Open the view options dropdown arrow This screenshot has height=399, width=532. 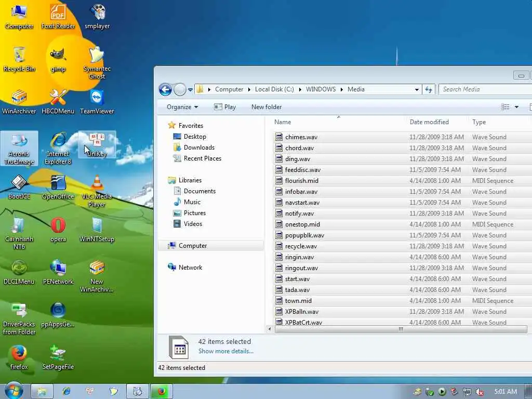[x=516, y=107]
